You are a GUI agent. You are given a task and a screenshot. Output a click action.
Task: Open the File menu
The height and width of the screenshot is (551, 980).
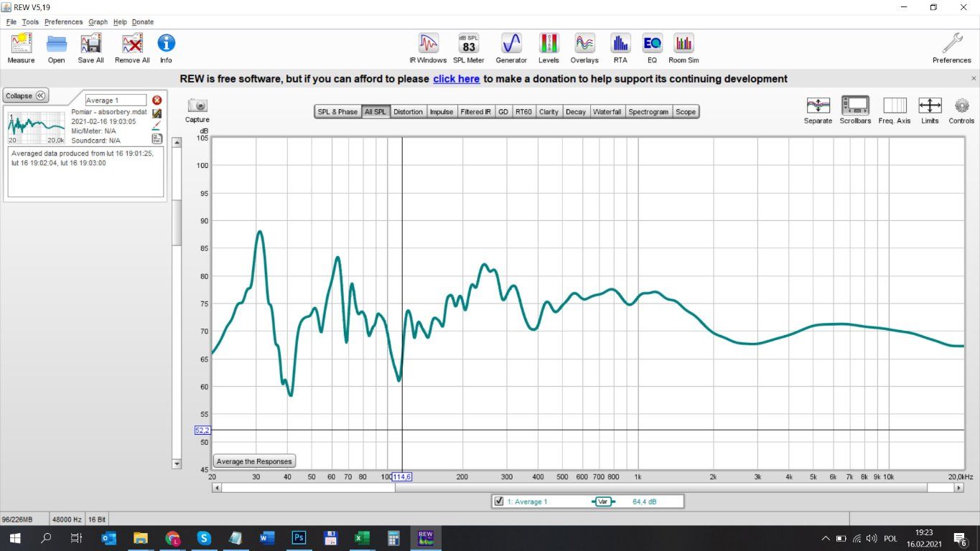[x=11, y=22]
